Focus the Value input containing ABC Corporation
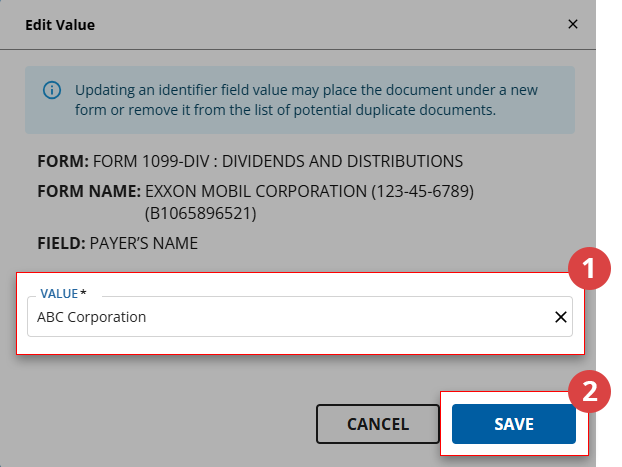 [x=280, y=317]
